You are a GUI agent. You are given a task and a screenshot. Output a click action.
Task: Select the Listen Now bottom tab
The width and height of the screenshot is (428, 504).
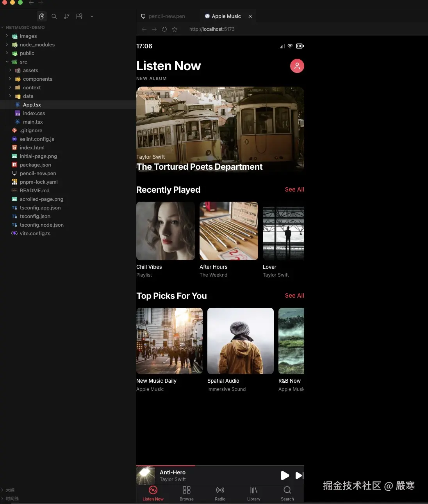(153, 494)
